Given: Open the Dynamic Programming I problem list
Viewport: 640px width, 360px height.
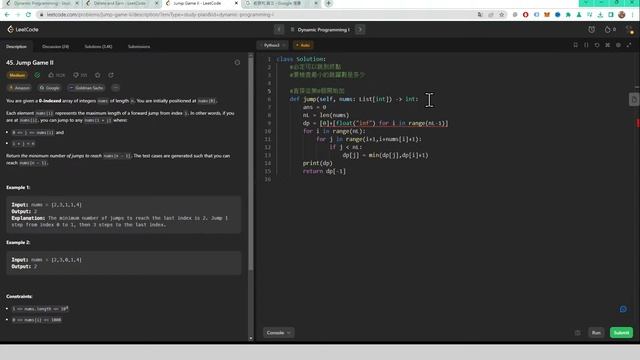Looking at the screenshot, I should [320, 29].
